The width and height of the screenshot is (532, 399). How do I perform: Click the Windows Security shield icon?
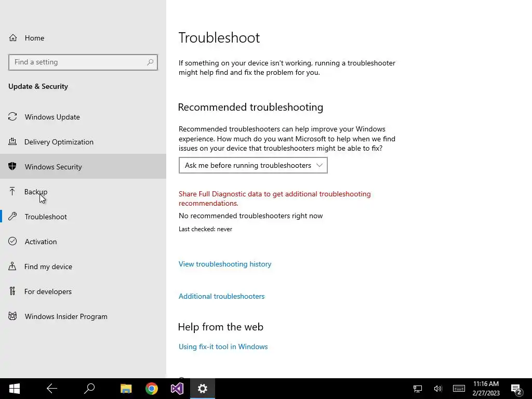(x=12, y=166)
